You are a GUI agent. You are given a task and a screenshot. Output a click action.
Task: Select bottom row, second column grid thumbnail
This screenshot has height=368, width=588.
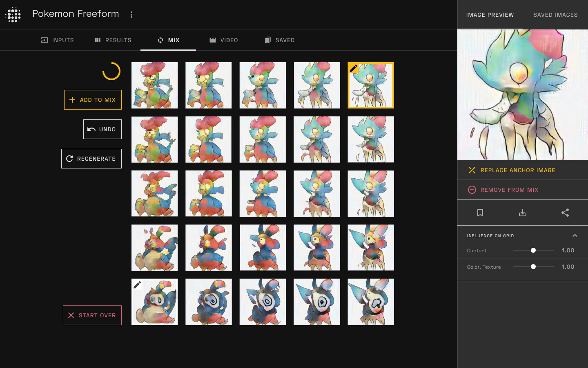(209, 302)
